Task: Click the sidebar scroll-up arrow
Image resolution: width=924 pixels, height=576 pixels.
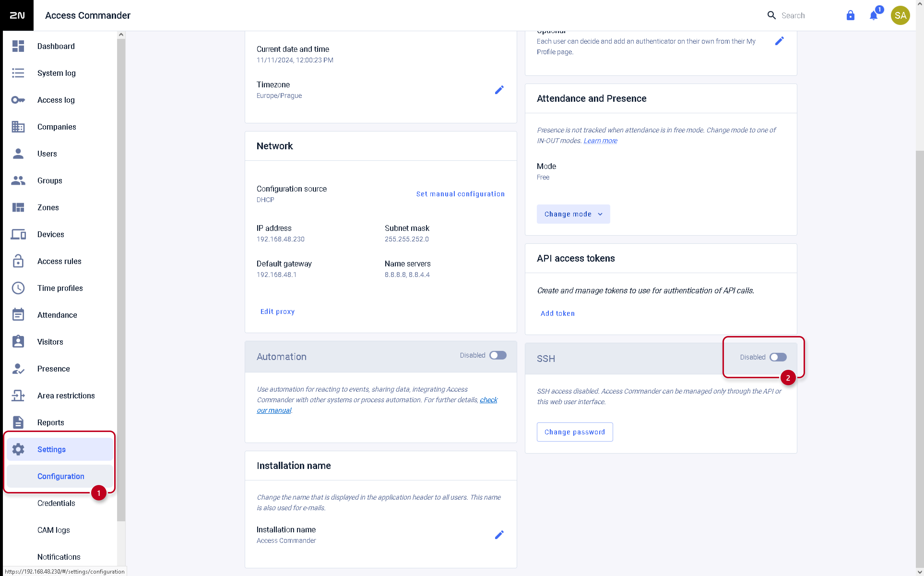Action: click(121, 34)
